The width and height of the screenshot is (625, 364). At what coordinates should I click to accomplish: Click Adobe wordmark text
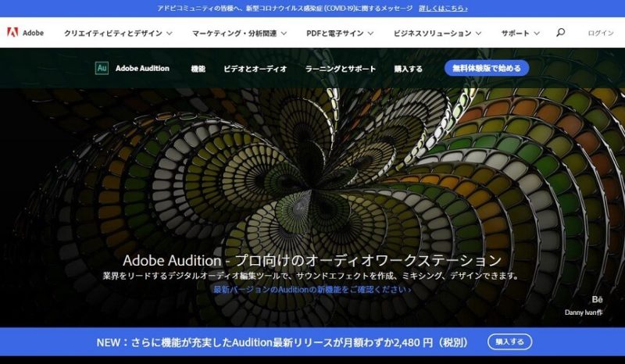(33, 33)
